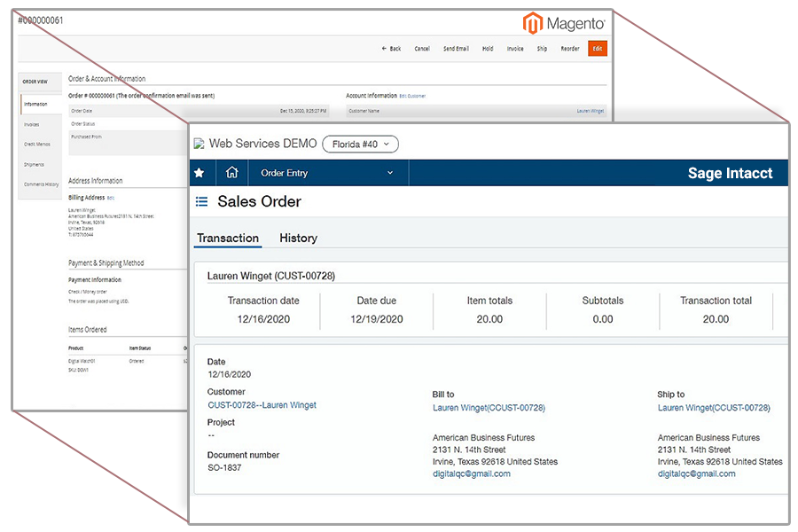Click the Bill to Lauren Winget link
The width and height of the screenshot is (798, 532).
pyautogui.click(x=489, y=408)
